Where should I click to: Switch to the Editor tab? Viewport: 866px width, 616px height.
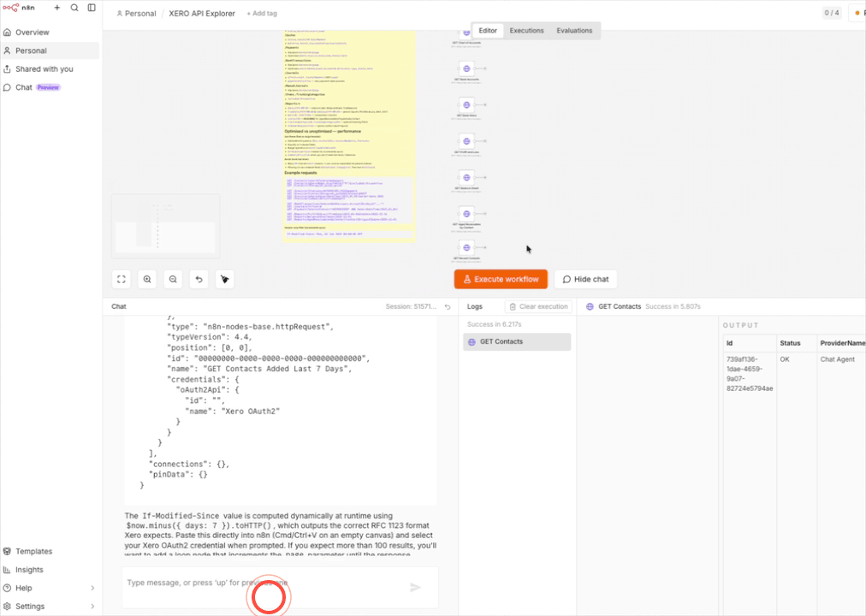click(488, 30)
